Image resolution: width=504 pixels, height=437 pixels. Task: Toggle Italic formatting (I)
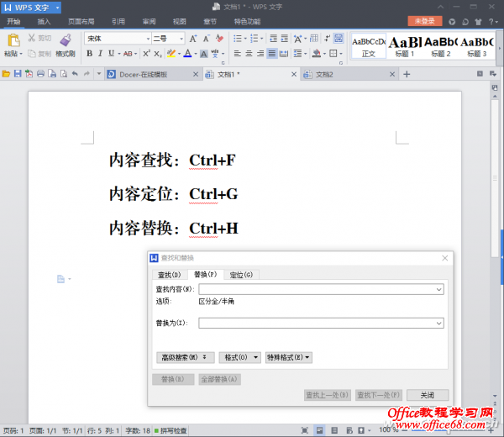pos(100,54)
